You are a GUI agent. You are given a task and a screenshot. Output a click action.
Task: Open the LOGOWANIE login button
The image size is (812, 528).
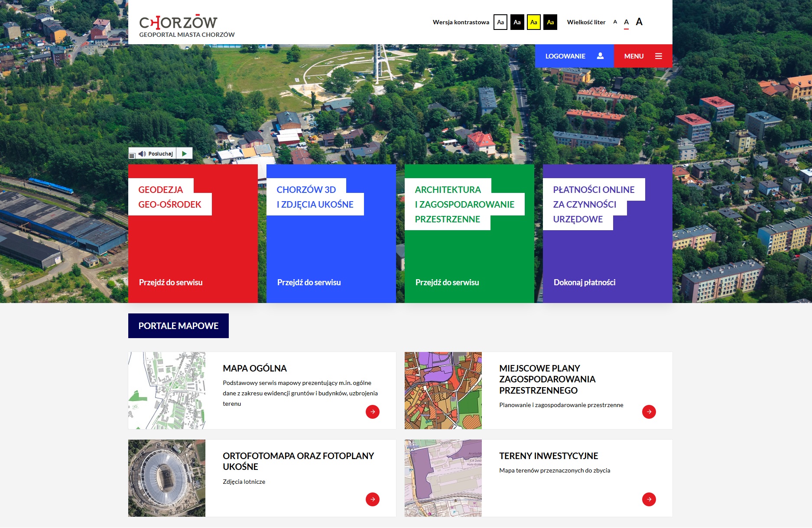574,56
